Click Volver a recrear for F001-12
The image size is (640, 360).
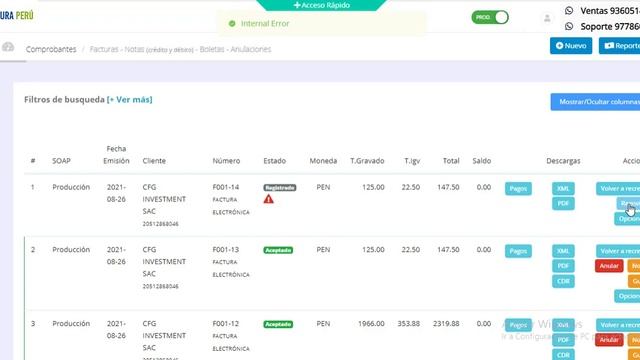pos(618,325)
